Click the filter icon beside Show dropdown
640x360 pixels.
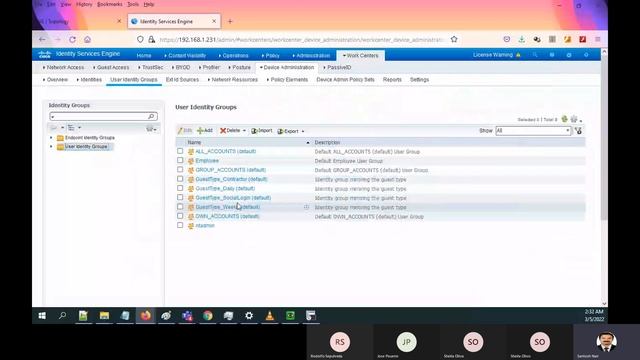tap(578, 131)
